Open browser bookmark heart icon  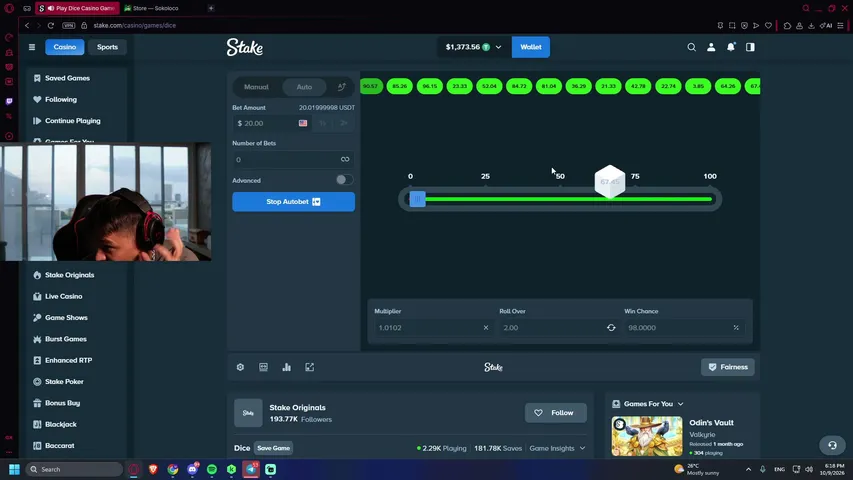click(x=768, y=26)
